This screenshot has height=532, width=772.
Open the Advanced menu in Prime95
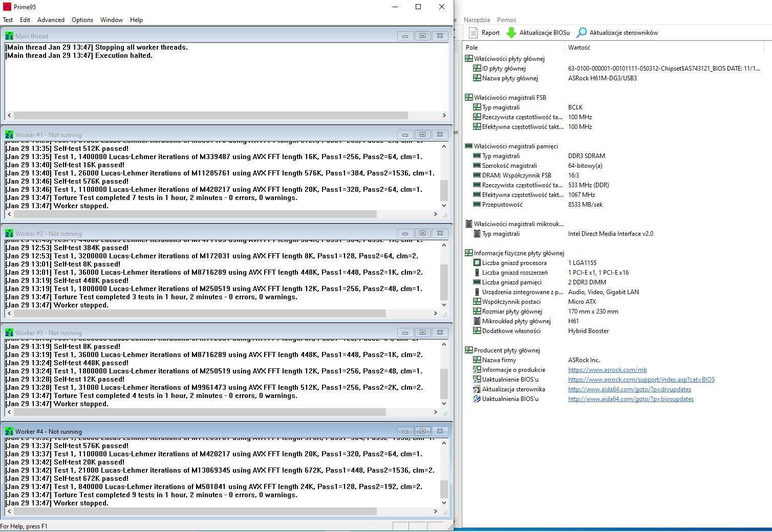(x=51, y=20)
